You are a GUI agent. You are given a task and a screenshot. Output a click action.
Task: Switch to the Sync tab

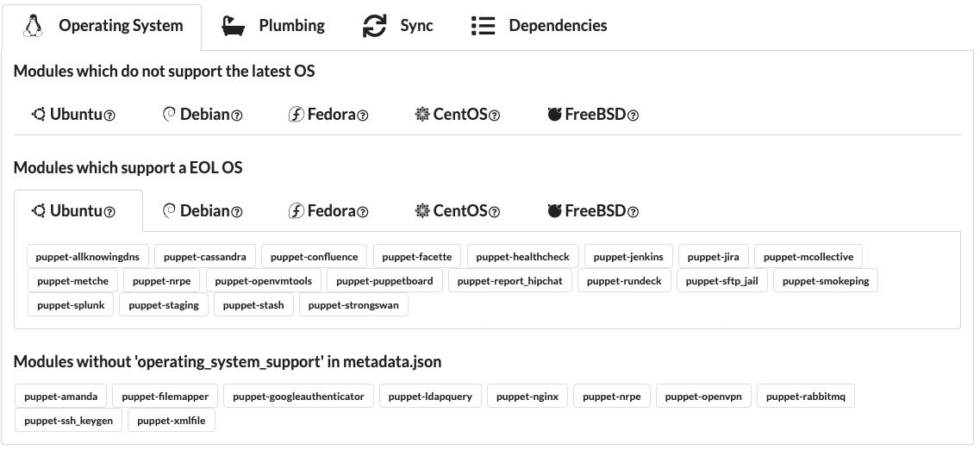coord(397,26)
